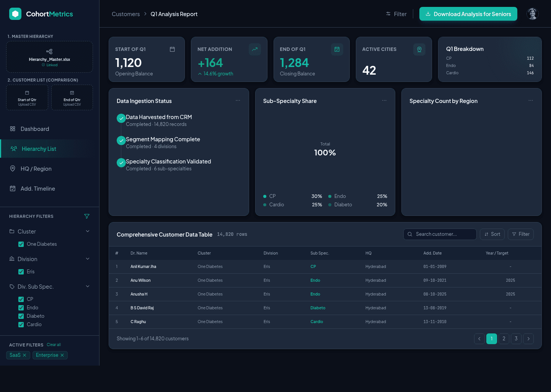This screenshot has width=551, height=392.
Task: Open Data Ingestion Status options menu
Action: (238, 100)
